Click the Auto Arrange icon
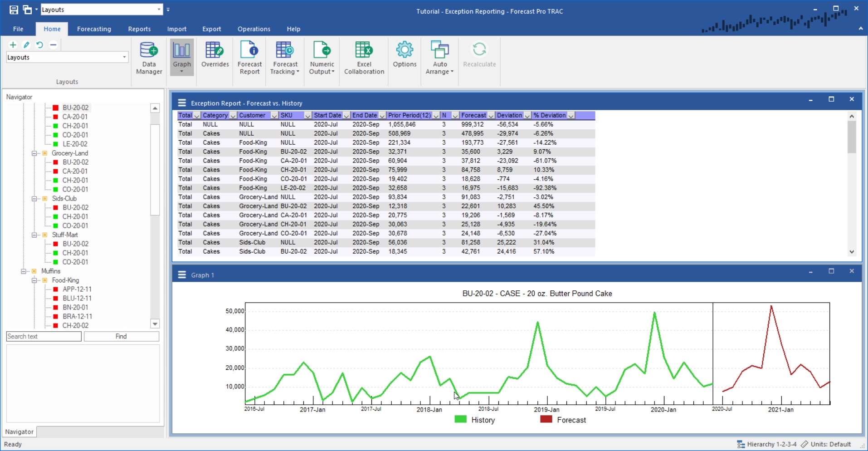 (x=439, y=50)
